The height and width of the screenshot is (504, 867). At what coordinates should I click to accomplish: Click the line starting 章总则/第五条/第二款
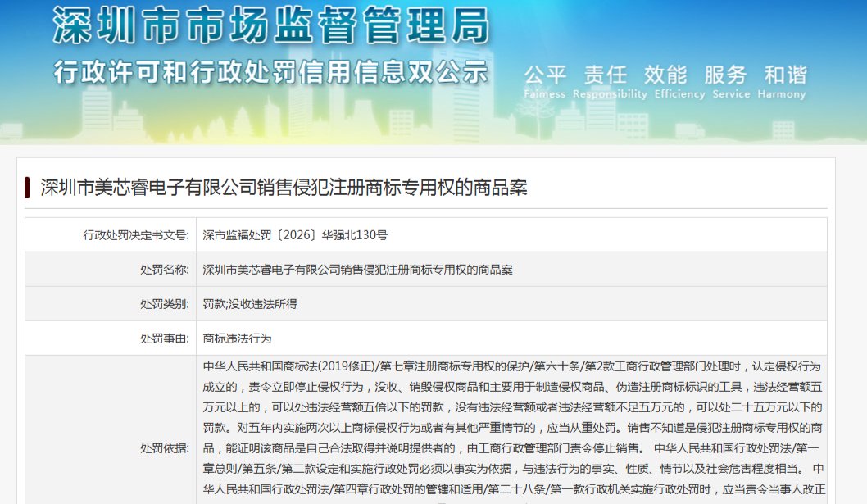(x=513, y=469)
